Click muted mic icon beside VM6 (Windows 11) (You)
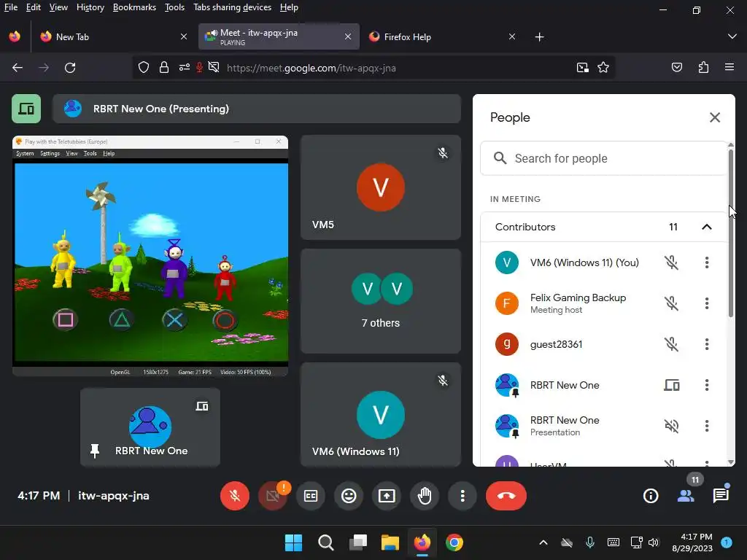The width and height of the screenshot is (747, 560). (x=672, y=262)
